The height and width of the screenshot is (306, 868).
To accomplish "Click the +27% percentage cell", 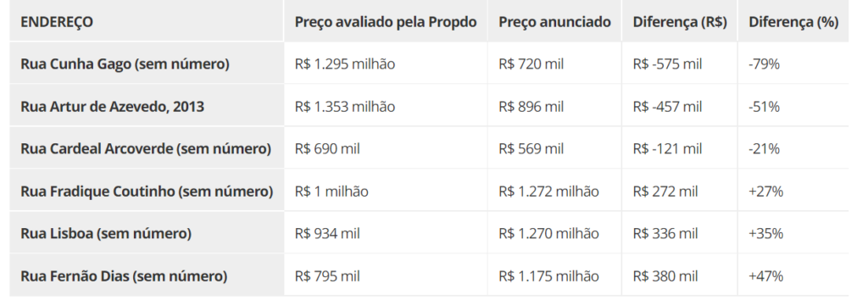I will point(765,192).
